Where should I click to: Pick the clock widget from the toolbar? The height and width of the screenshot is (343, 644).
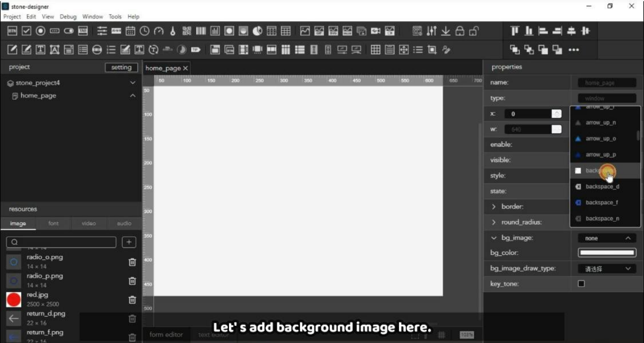click(144, 31)
